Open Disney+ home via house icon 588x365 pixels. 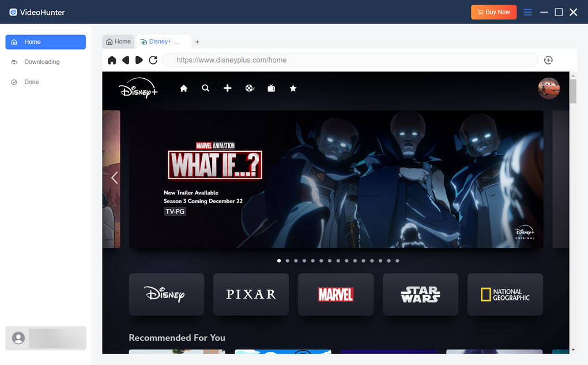pyautogui.click(x=183, y=88)
